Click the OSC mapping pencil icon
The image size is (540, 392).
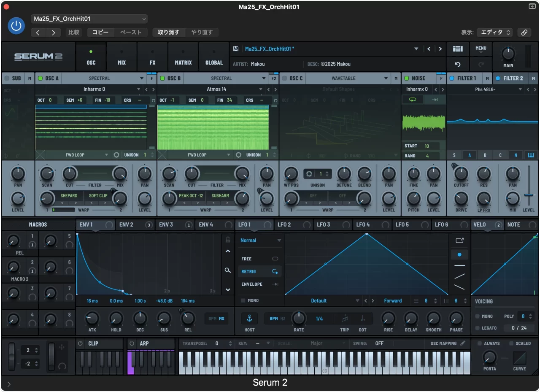click(463, 343)
